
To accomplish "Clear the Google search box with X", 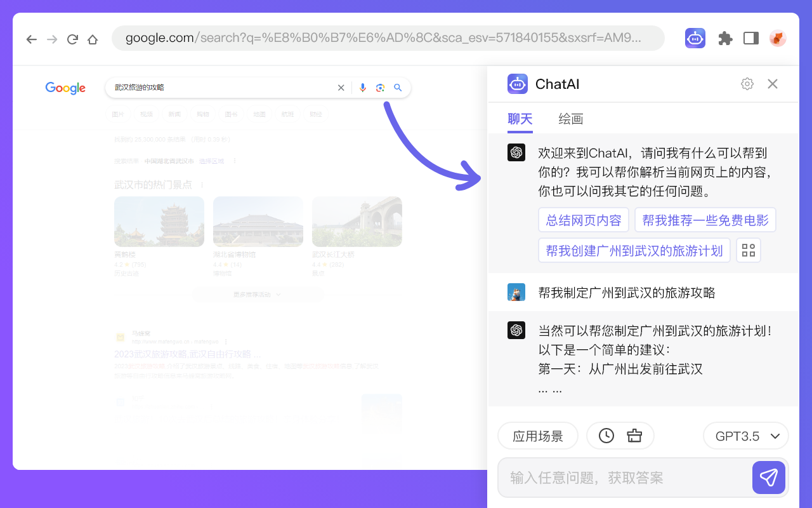I will (x=341, y=88).
